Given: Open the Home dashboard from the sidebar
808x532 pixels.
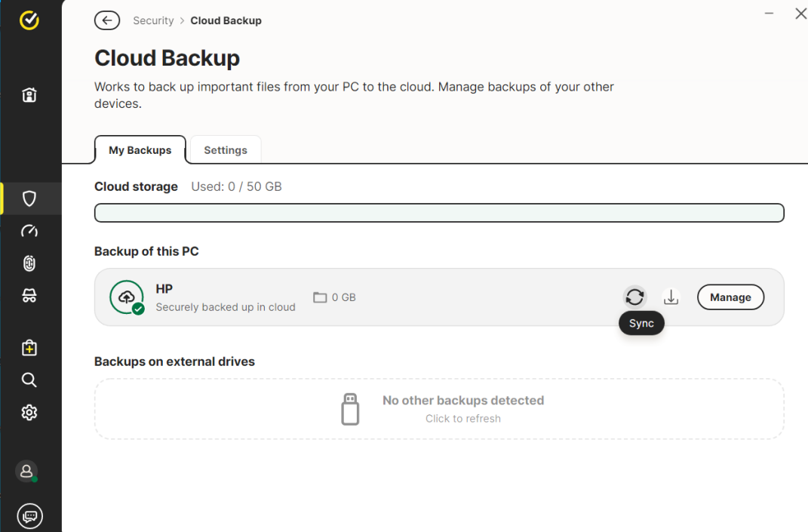Looking at the screenshot, I should 29,95.
